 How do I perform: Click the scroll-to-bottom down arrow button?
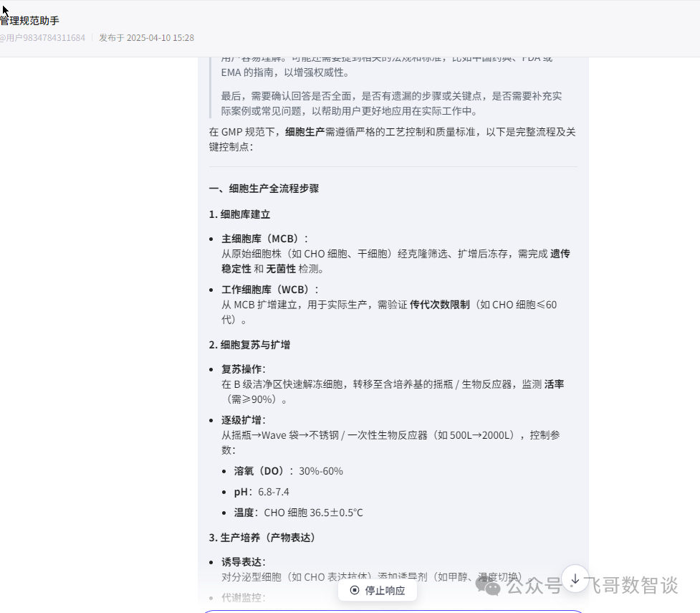point(575,579)
